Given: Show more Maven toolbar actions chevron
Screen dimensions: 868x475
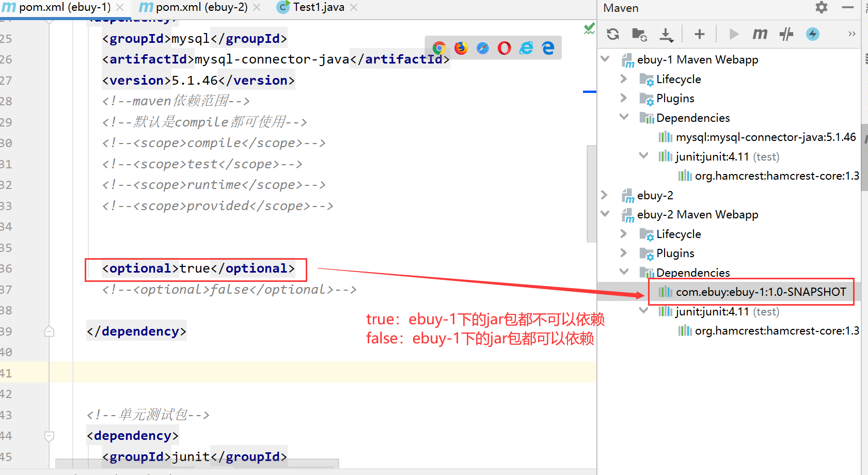Looking at the screenshot, I should click(852, 34).
